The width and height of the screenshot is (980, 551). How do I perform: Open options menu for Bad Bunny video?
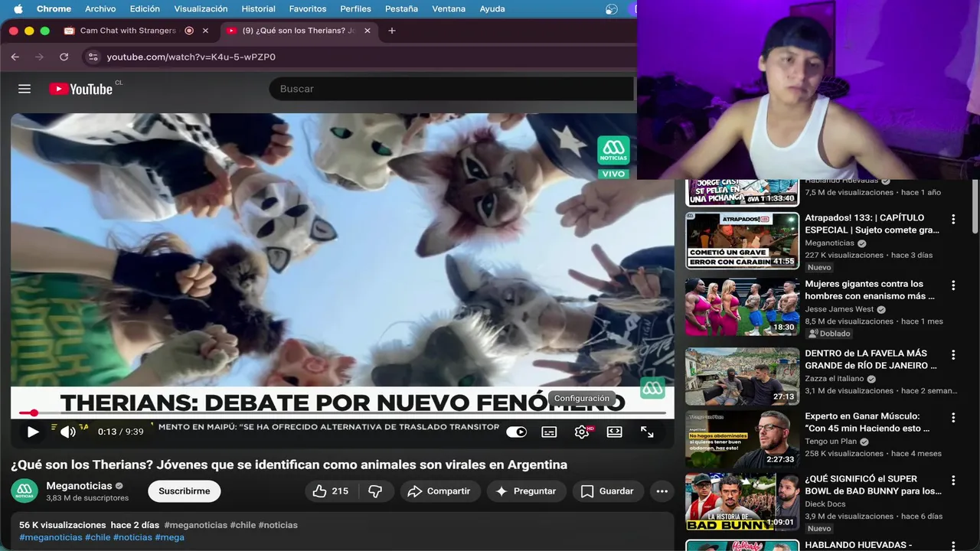pyautogui.click(x=953, y=481)
